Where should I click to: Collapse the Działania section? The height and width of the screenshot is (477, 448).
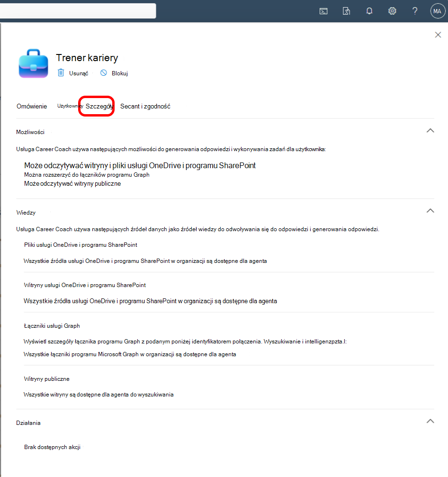coord(430,421)
